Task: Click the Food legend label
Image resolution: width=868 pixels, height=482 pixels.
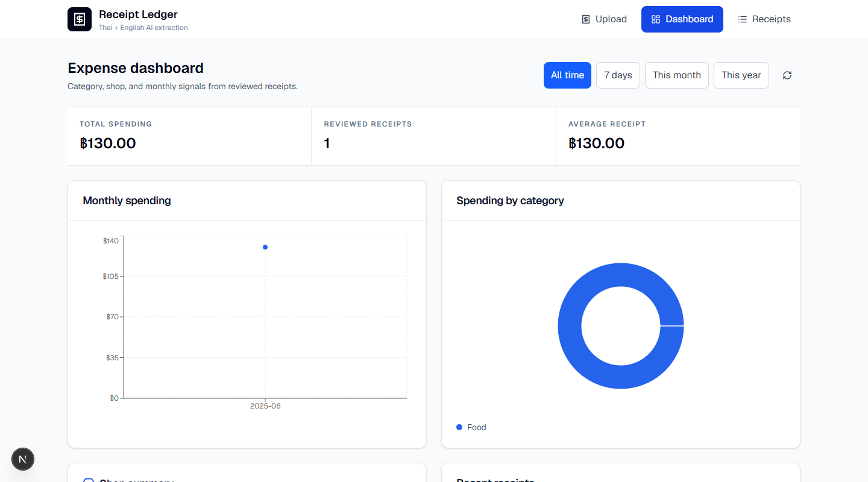Action: coord(476,427)
